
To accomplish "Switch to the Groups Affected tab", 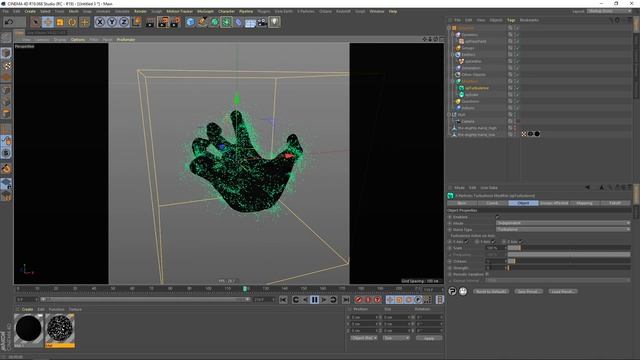I will click(x=554, y=203).
